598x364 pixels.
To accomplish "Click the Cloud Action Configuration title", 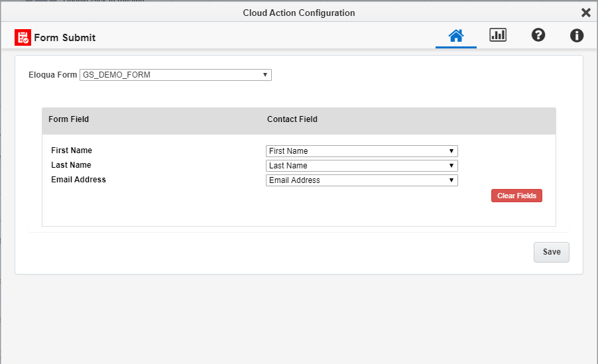I will click(299, 13).
